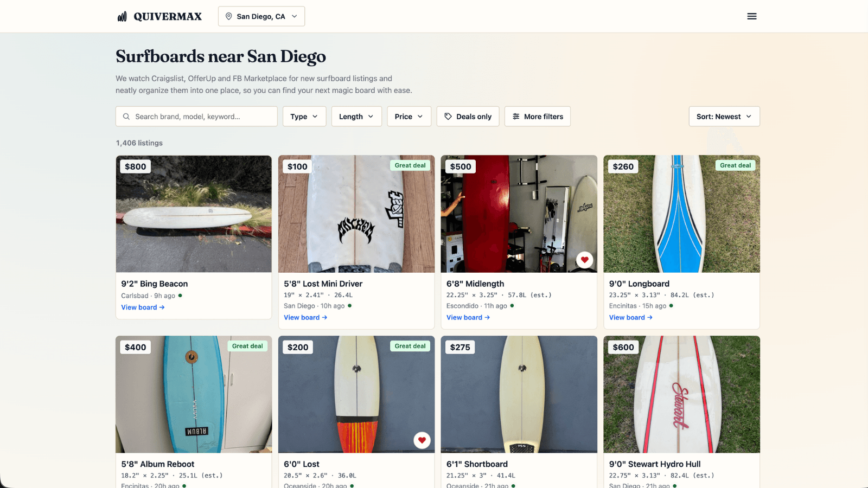Click the 9'0" Stewart Hydro Hull title
The image size is (868, 488).
pyautogui.click(x=655, y=464)
